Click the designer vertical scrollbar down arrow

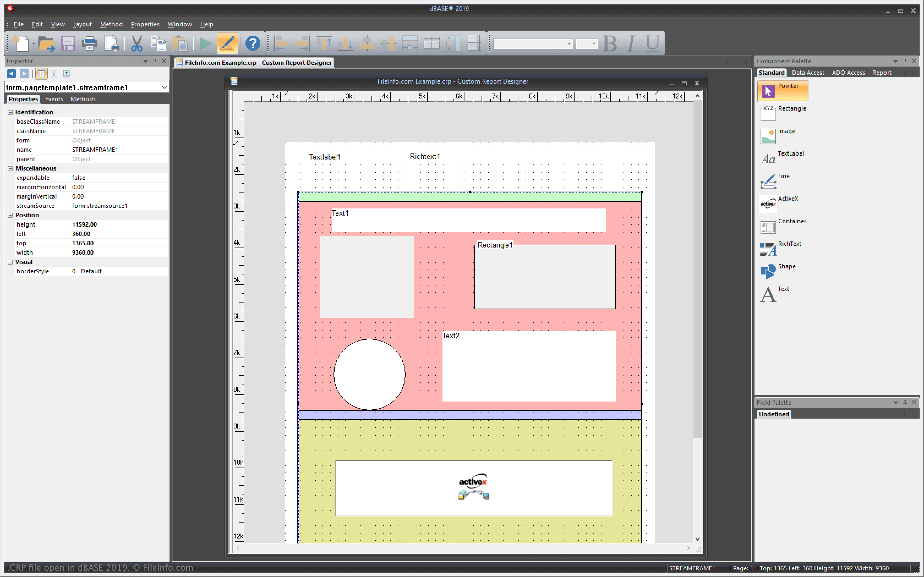tap(697, 539)
